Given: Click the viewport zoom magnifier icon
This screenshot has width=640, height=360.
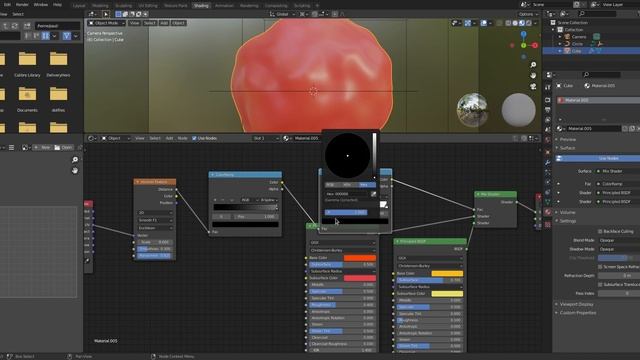Looking at the screenshot, I should coord(533,65).
